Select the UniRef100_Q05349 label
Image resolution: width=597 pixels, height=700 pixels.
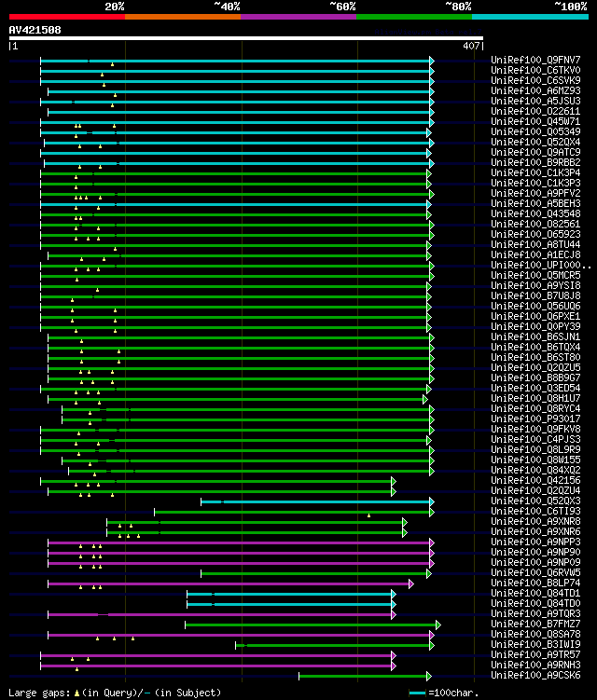pyautogui.click(x=535, y=131)
